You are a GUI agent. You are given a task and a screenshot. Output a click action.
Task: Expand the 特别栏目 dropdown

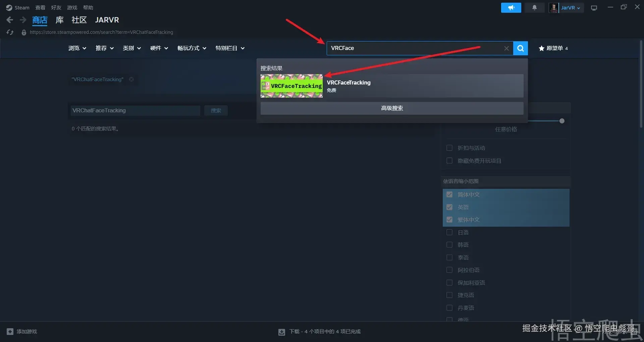[x=230, y=48]
